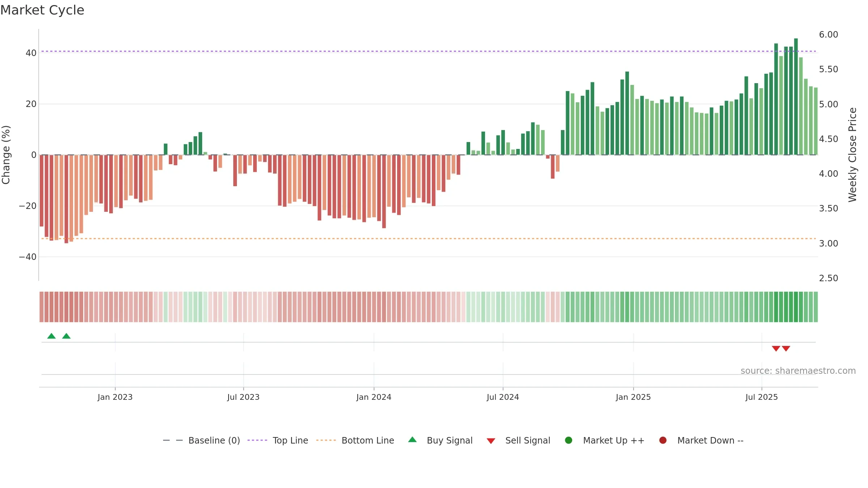Click the purple dotted Top Line legend sample
The height and width of the screenshot is (488, 868).
tap(257, 440)
